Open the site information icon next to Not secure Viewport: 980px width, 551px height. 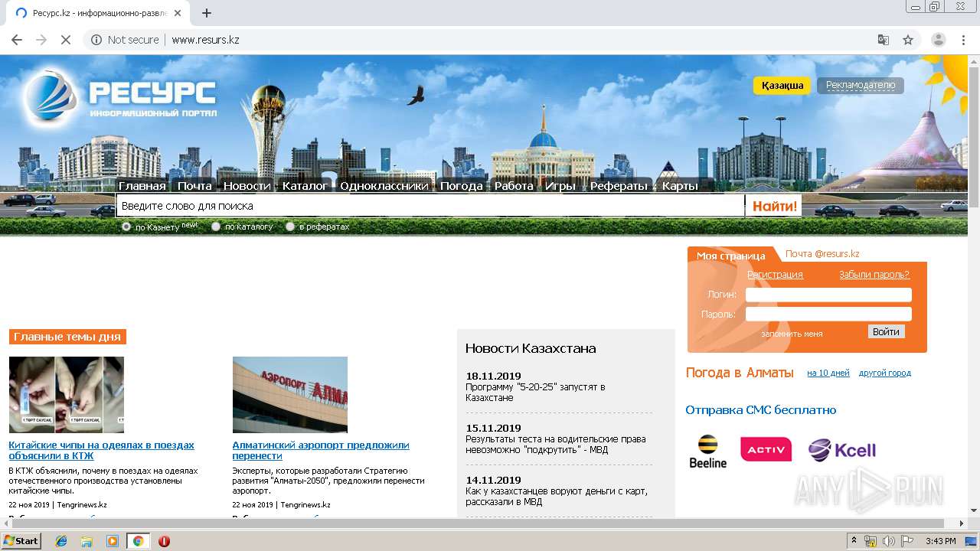(96, 40)
